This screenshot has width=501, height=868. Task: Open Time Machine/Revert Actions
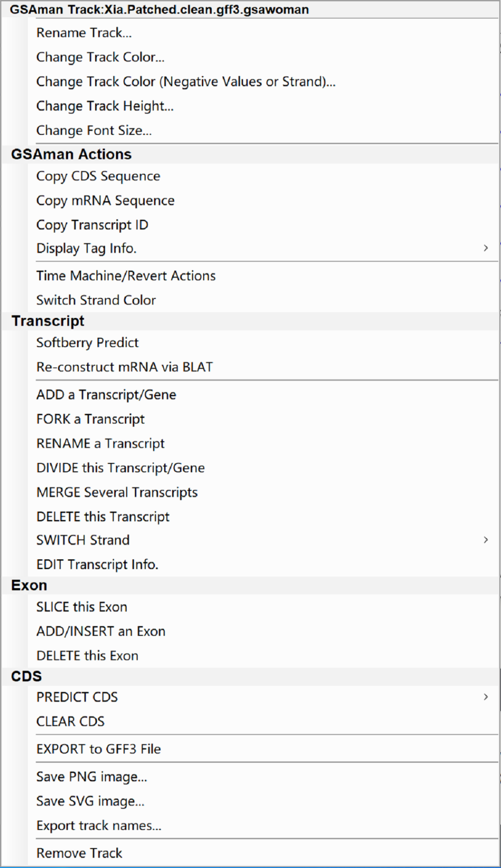pyautogui.click(x=126, y=276)
